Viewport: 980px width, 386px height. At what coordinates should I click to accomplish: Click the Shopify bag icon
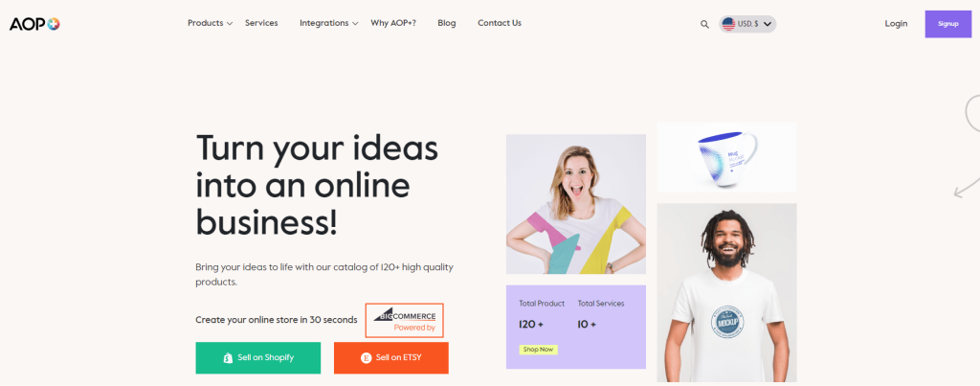tap(228, 358)
